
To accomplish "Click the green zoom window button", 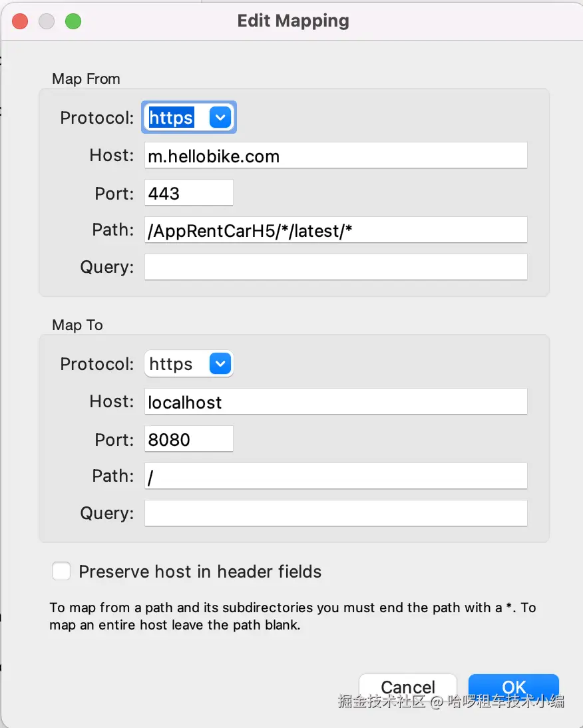I will click(73, 21).
